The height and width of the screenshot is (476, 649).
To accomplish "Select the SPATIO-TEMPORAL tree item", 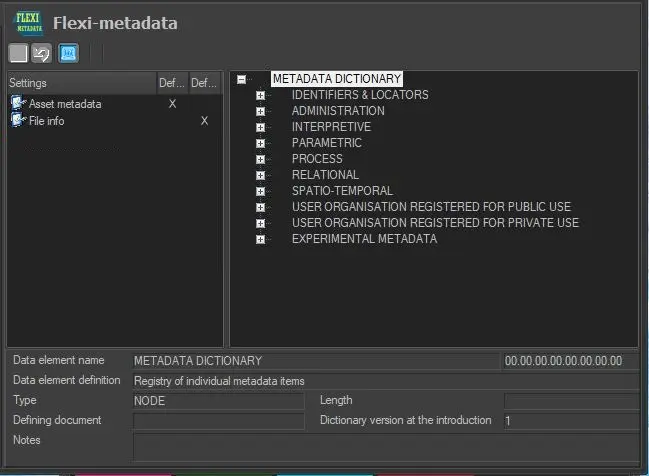I will coord(342,191).
